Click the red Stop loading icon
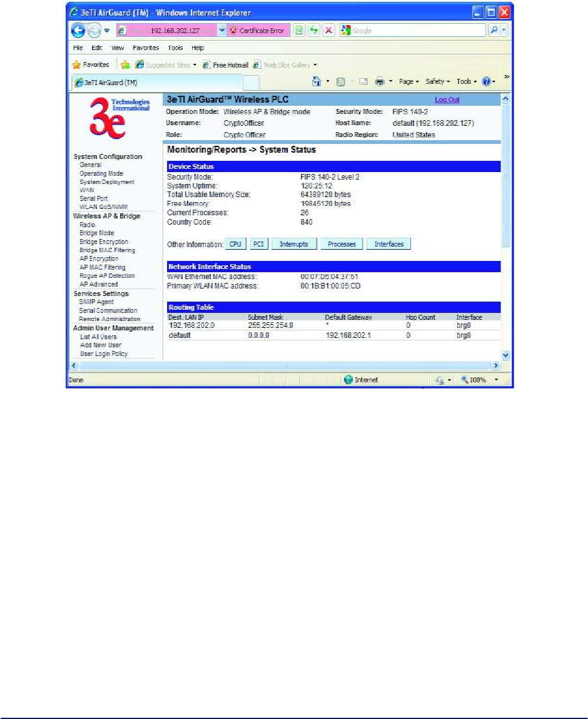The width and height of the screenshot is (588, 719). pos(328,31)
